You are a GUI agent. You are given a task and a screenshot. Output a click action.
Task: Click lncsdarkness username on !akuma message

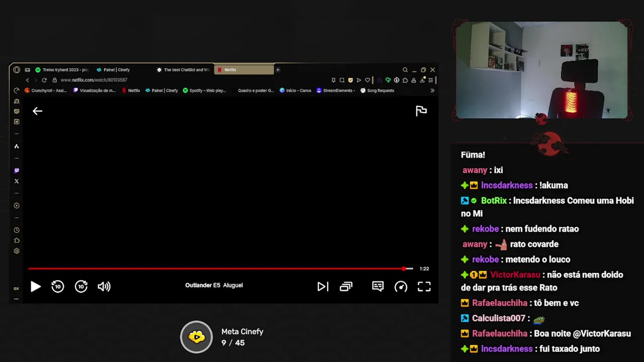pyautogui.click(x=507, y=186)
